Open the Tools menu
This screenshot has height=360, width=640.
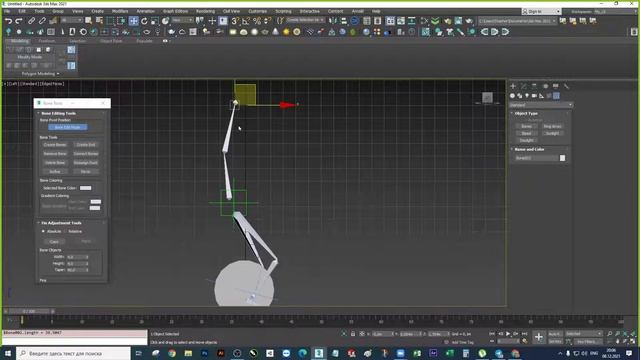coord(39,11)
